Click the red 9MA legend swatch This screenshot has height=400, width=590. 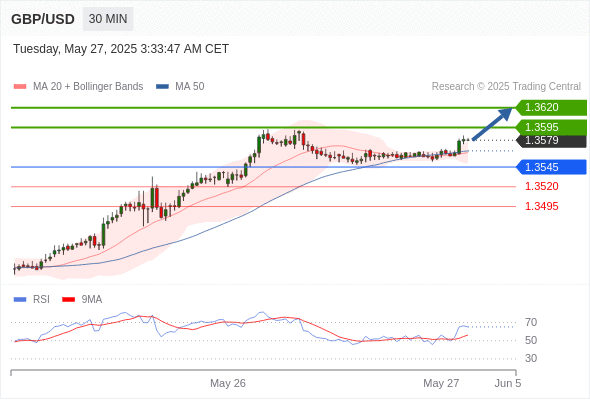pyautogui.click(x=68, y=300)
